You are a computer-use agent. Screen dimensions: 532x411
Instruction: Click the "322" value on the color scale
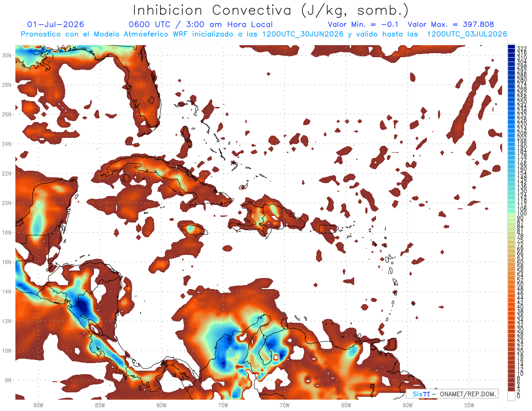(521, 48)
